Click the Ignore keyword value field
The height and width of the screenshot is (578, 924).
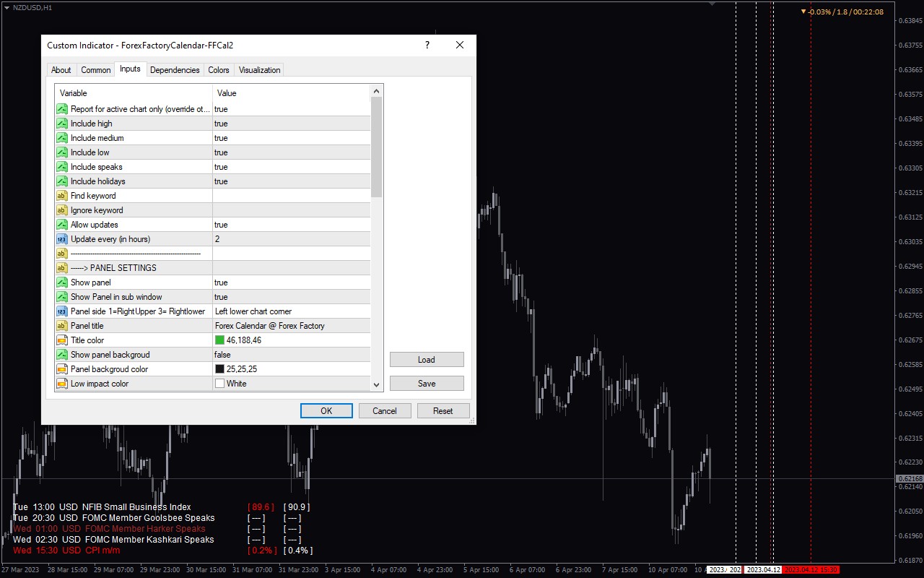coord(292,210)
